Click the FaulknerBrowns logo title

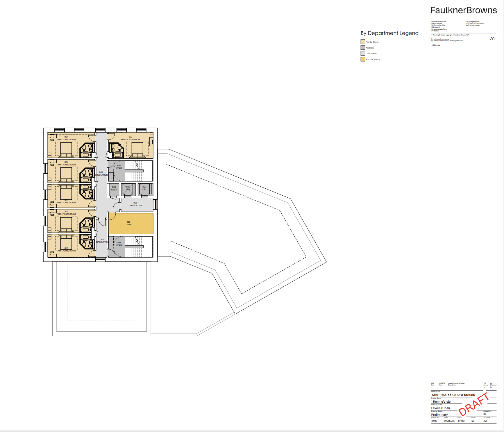[464, 10]
